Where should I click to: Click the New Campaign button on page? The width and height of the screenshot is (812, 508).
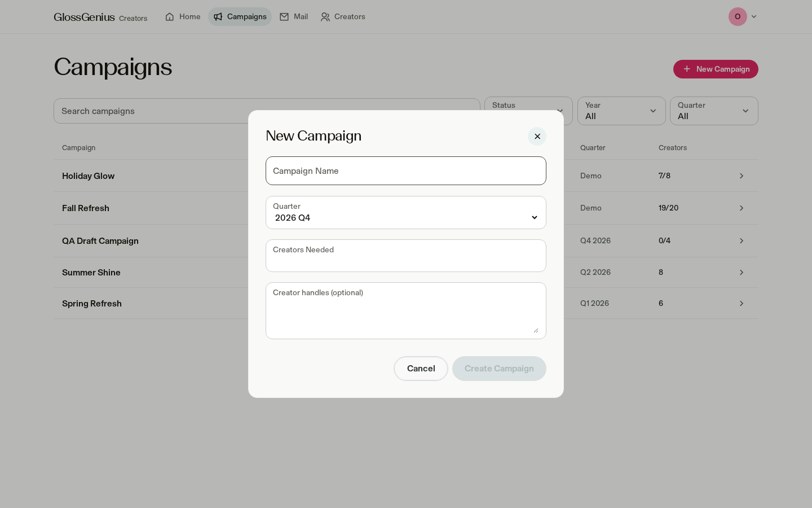coord(716,69)
